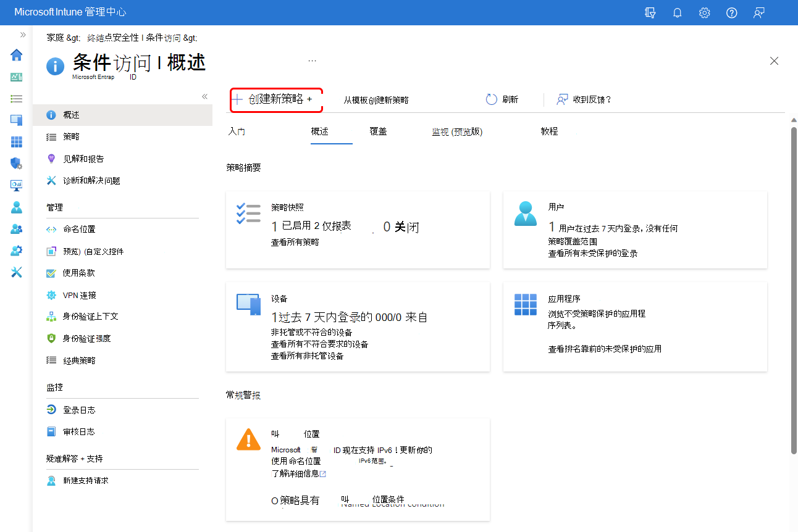This screenshot has width=798, height=532.
Task: Click the Devices card monitor icon
Action: coord(249,304)
